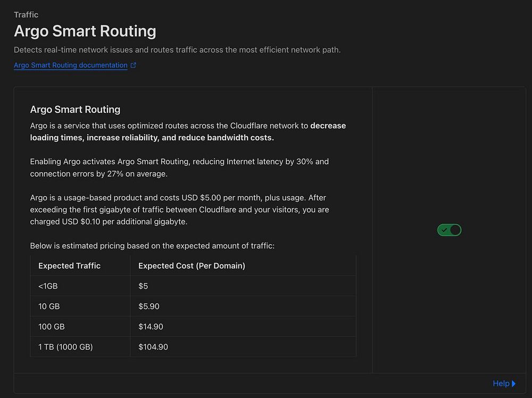
Task: Click the Argo Smart Routing card heading
Action: point(75,110)
